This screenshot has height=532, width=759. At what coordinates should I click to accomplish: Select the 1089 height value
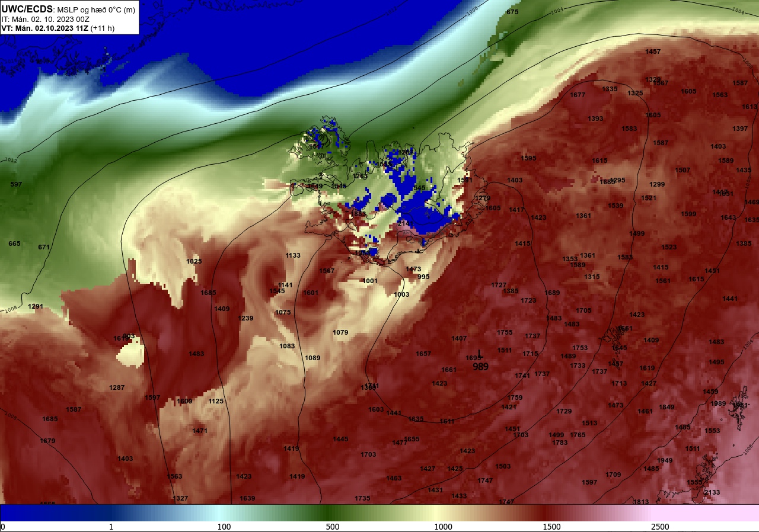[312, 358]
